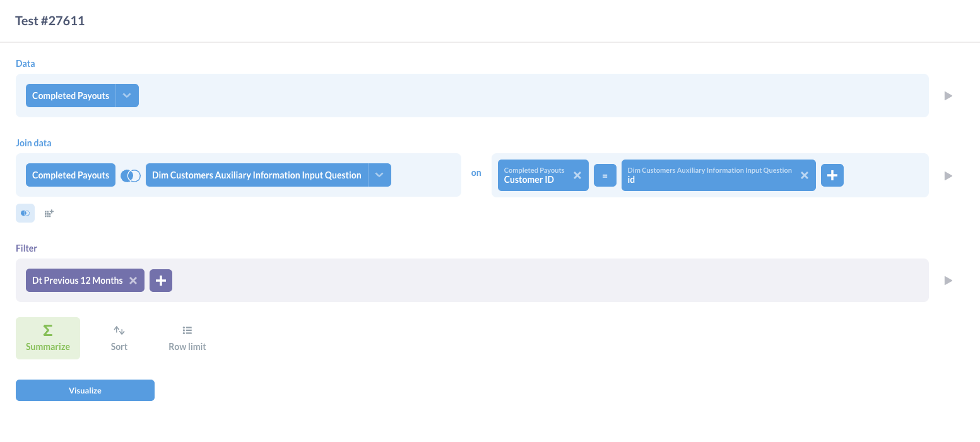The height and width of the screenshot is (442, 980).
Task: Open the Summarize step with the sigma icon
Action: [x=47, y=338]
